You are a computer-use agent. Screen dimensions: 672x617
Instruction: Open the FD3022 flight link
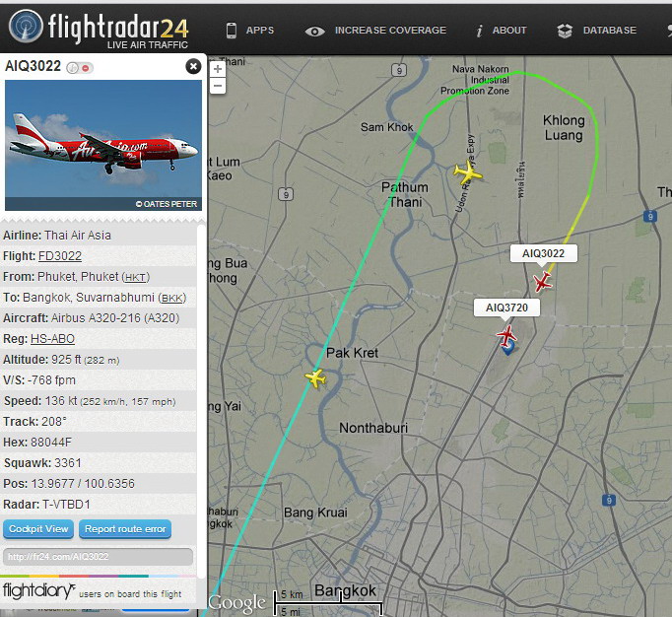tap(60, 256)
